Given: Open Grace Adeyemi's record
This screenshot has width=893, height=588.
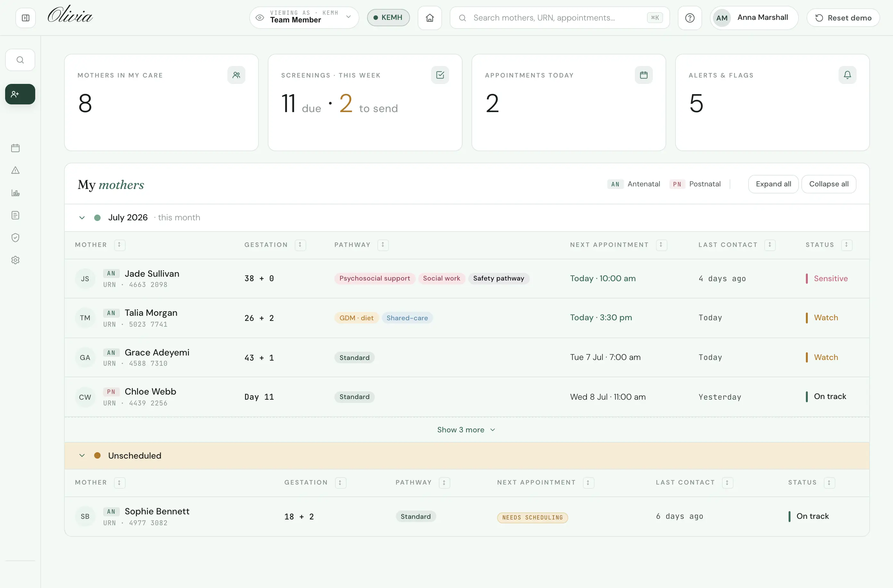Looking at the screenshot, I should [x=467, y=358].
